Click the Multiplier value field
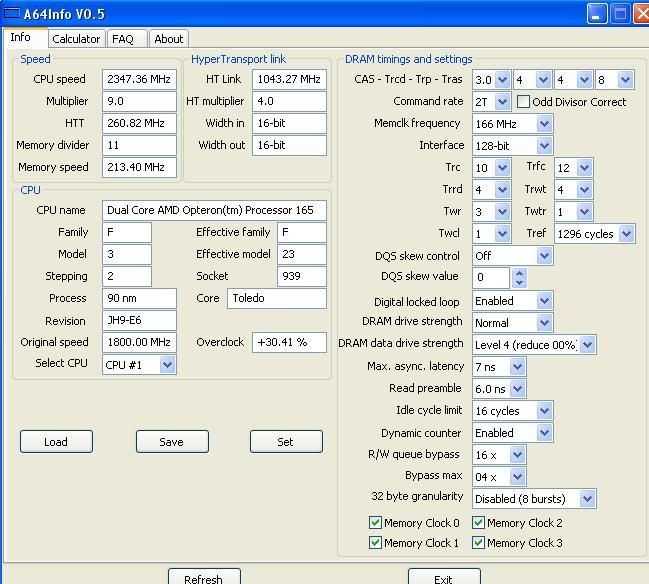The width and height of the screenshot is (649, 584). click(139, 101)
